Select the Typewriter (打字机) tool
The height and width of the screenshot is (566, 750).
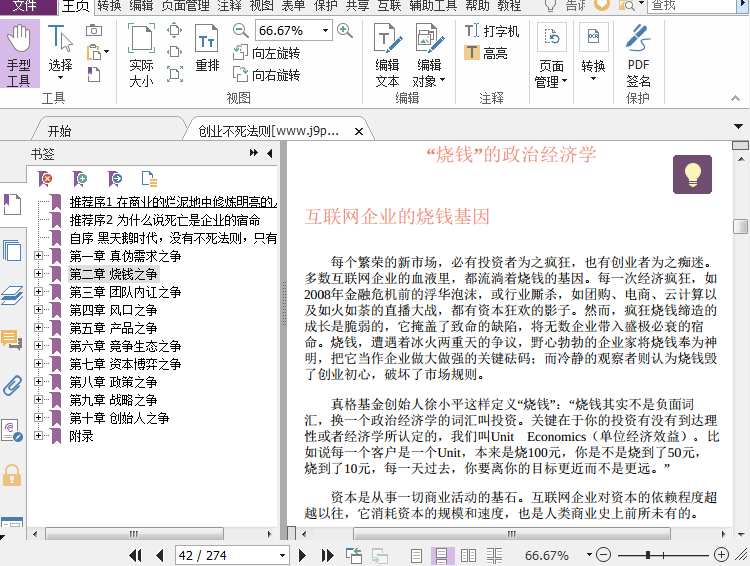click(492, 31)
